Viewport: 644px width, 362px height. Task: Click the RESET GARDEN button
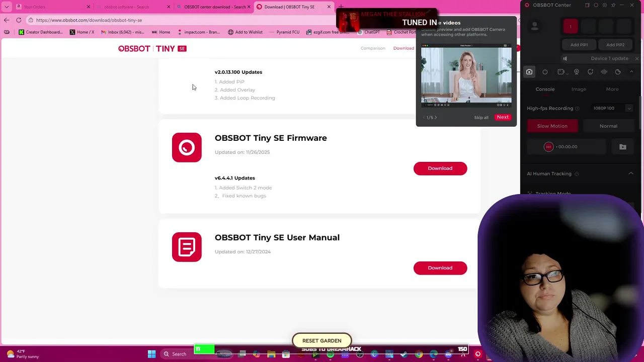pyautogui.click(x=322, y=341)
